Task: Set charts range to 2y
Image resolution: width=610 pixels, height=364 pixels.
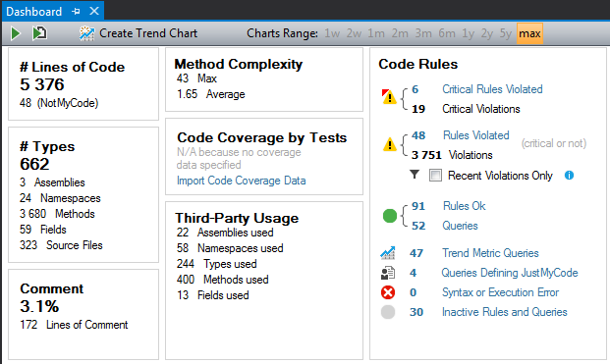Action: [x=486, y=33]
